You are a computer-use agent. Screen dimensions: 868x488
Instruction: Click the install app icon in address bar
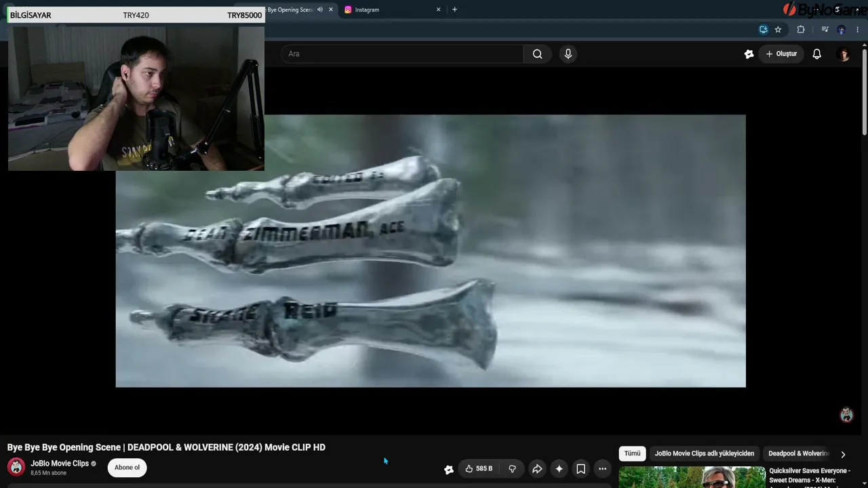(764, 29)
